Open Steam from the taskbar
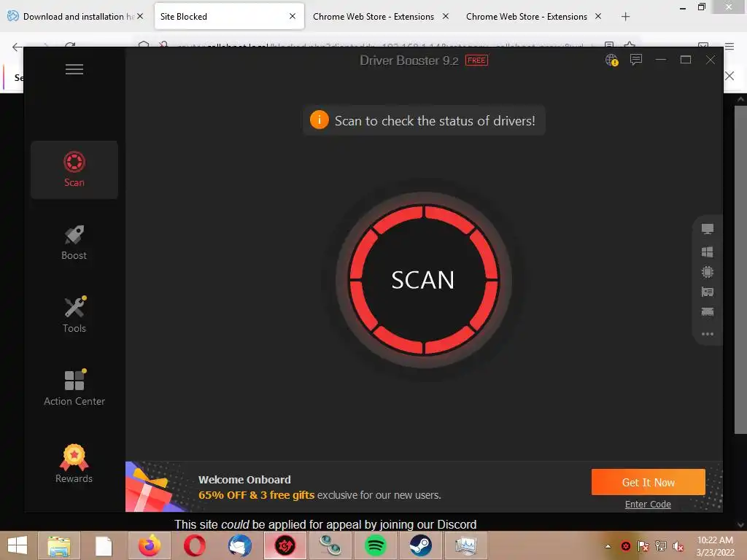 (421, 545)
